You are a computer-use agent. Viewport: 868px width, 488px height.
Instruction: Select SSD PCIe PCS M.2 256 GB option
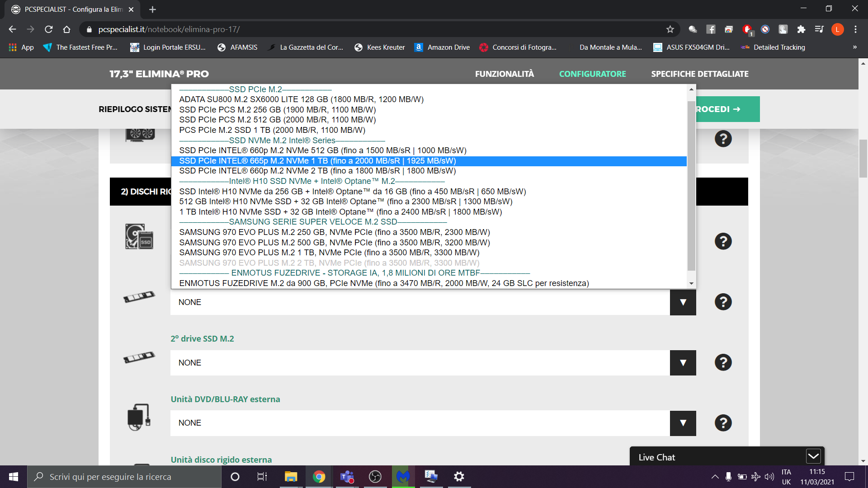[429, 110]
